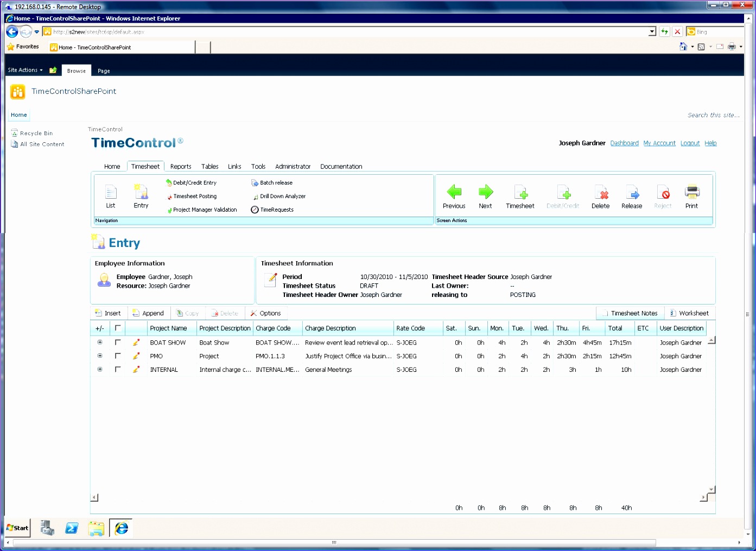
Task: Click the Logout link
Action: [690, 143]
